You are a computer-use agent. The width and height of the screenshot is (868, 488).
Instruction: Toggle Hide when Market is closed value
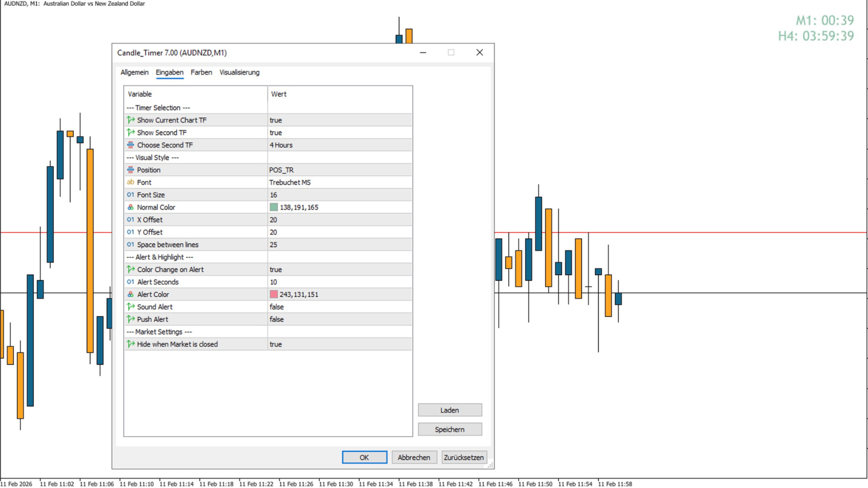[x=339, y=344]
